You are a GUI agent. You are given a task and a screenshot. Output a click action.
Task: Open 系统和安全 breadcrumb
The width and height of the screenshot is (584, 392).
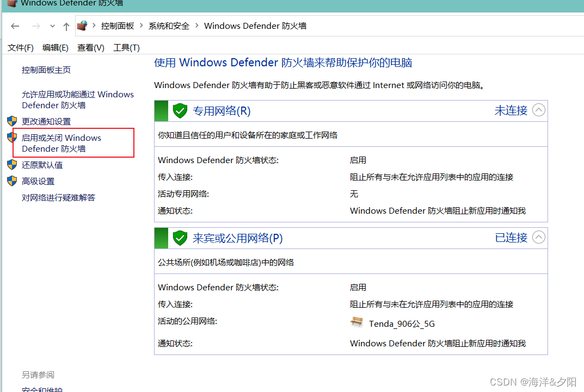click(x=169, y=26)
